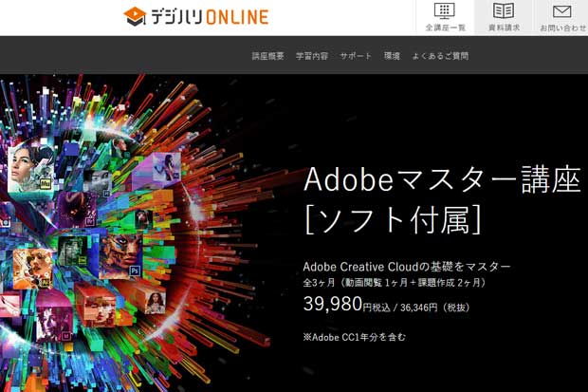
Task: Click the ※Adobe CC1年分を含む note
Action: click(x=355, y=337)
